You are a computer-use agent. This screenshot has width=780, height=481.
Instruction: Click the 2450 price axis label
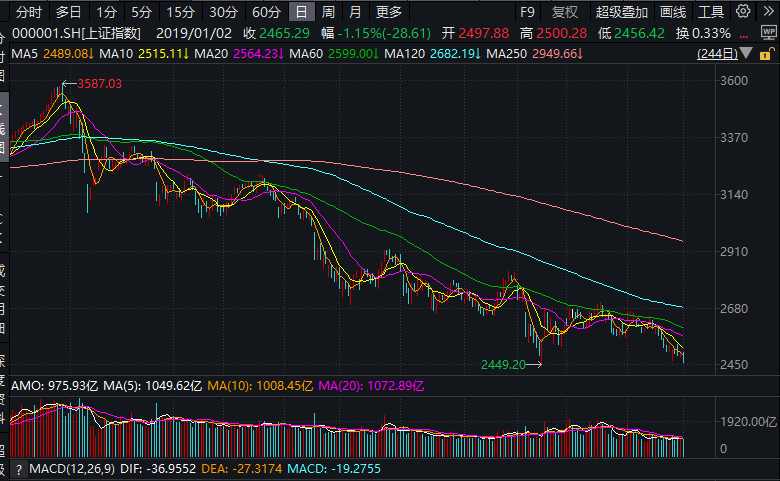[734, 365]
